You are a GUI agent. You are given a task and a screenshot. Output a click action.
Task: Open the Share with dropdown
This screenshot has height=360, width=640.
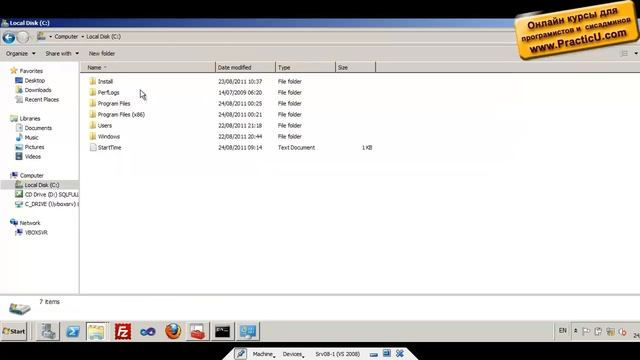tap(62, 53)
